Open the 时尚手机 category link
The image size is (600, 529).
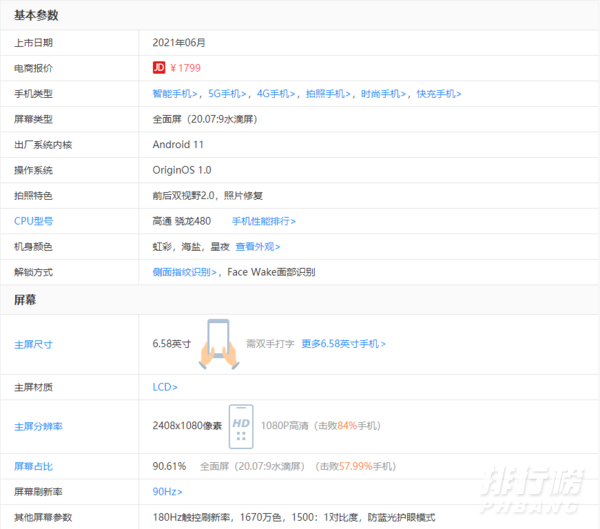pos(383,94)
